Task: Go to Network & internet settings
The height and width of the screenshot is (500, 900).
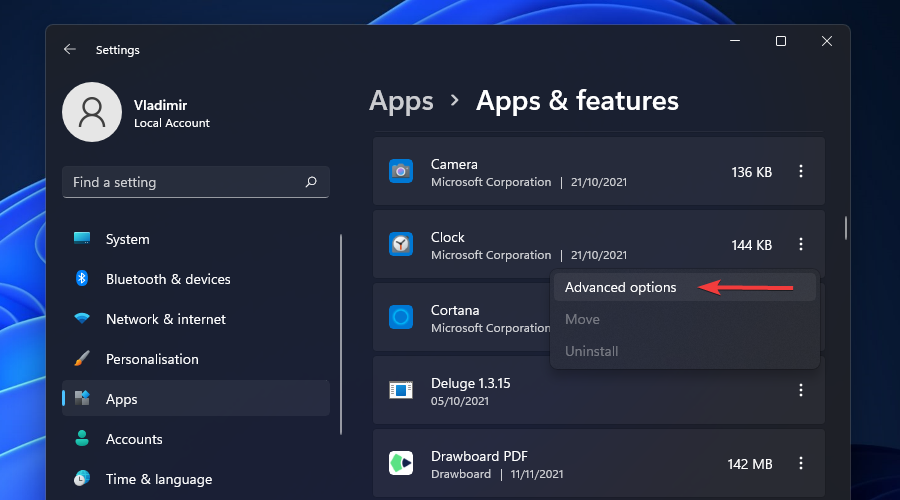Action: (x=196, y=319)
